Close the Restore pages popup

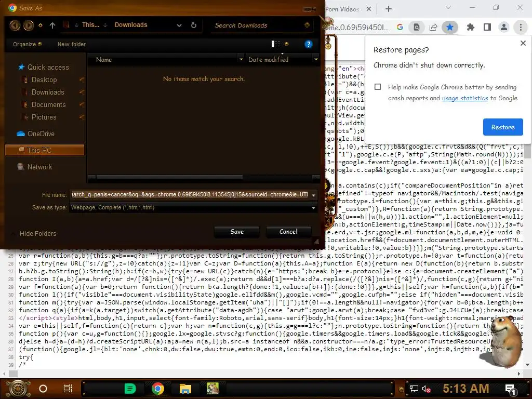(523, 43)
